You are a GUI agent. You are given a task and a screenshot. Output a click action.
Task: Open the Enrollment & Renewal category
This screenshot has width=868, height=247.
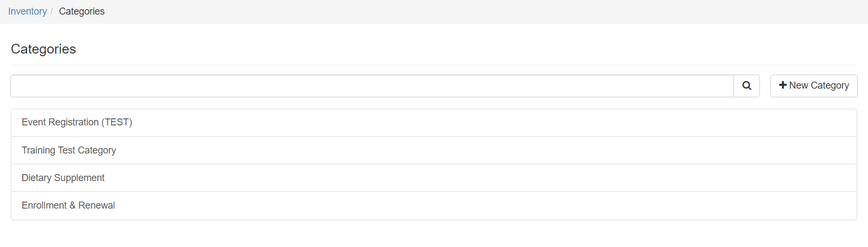(68, 205)
